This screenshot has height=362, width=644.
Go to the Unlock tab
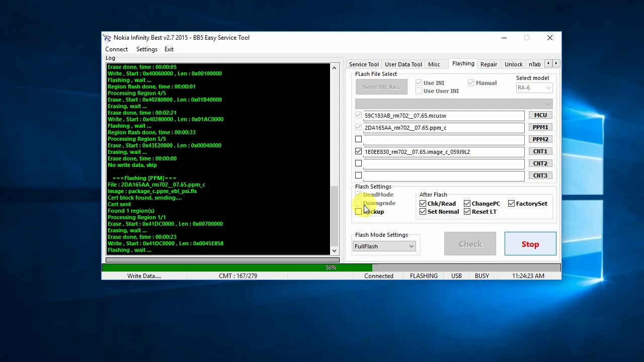coord(514,64)
